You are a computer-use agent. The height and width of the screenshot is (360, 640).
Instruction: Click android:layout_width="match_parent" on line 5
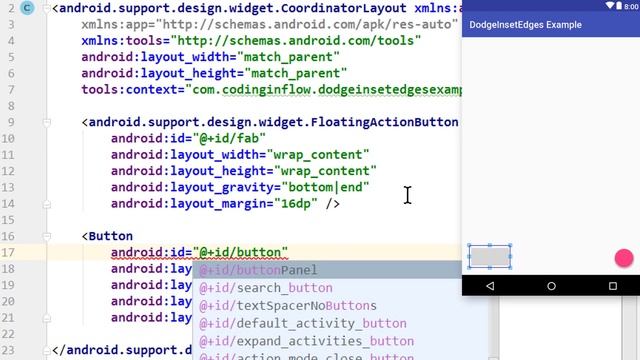point(210,57)
